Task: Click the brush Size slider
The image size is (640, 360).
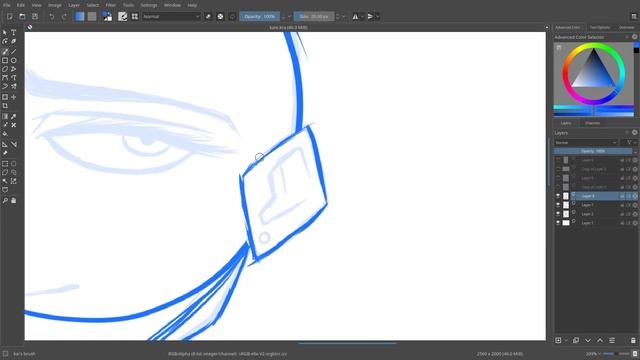Action: coord(313,17)
